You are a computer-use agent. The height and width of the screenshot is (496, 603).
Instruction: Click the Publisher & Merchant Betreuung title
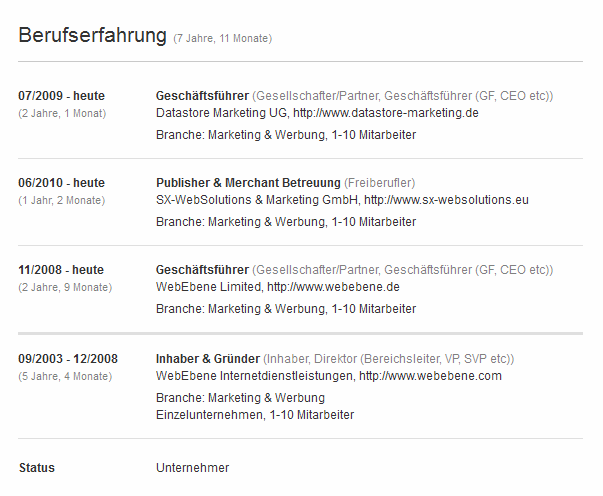click(248, 183)
